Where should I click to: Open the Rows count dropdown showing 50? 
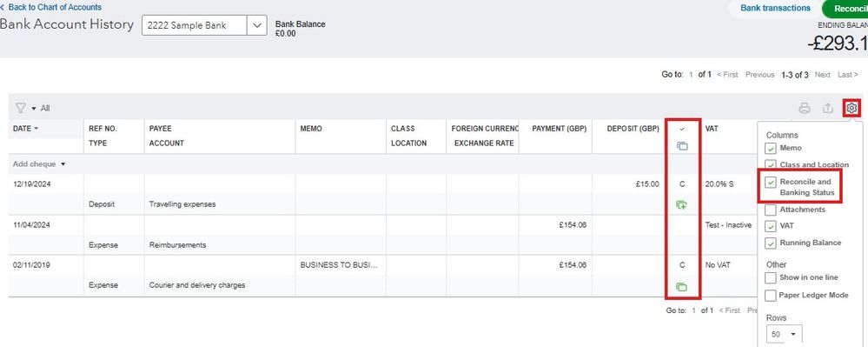point(784,334)
